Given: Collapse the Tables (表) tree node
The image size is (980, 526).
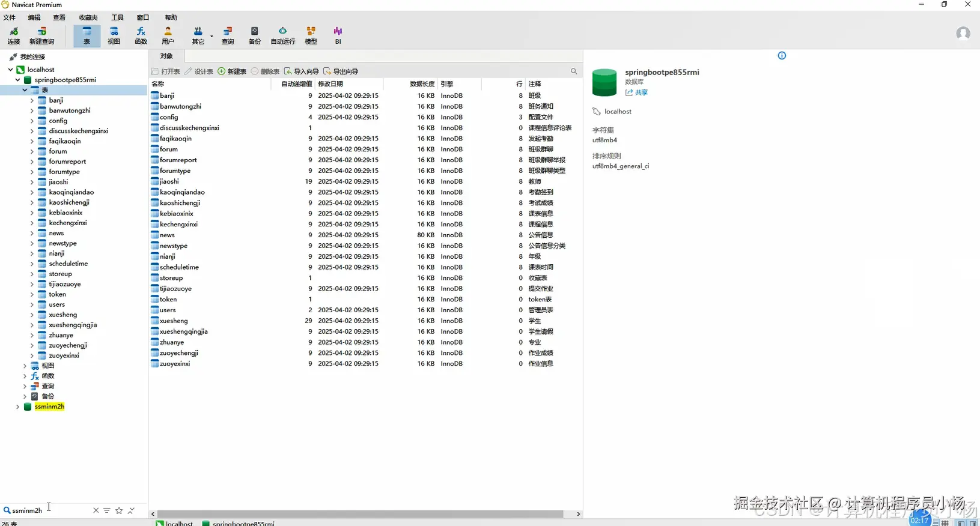Looking at the screenshot, I should [25, 90].
